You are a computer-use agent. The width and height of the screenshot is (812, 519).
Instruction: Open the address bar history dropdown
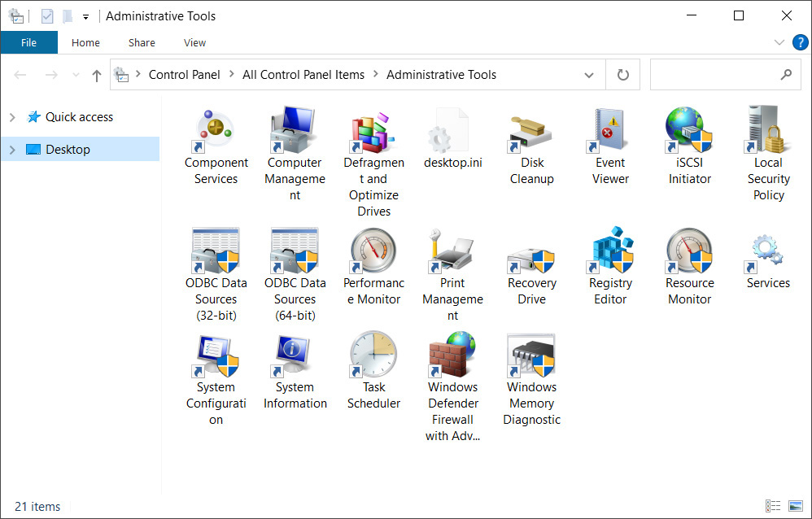(588, 74)
